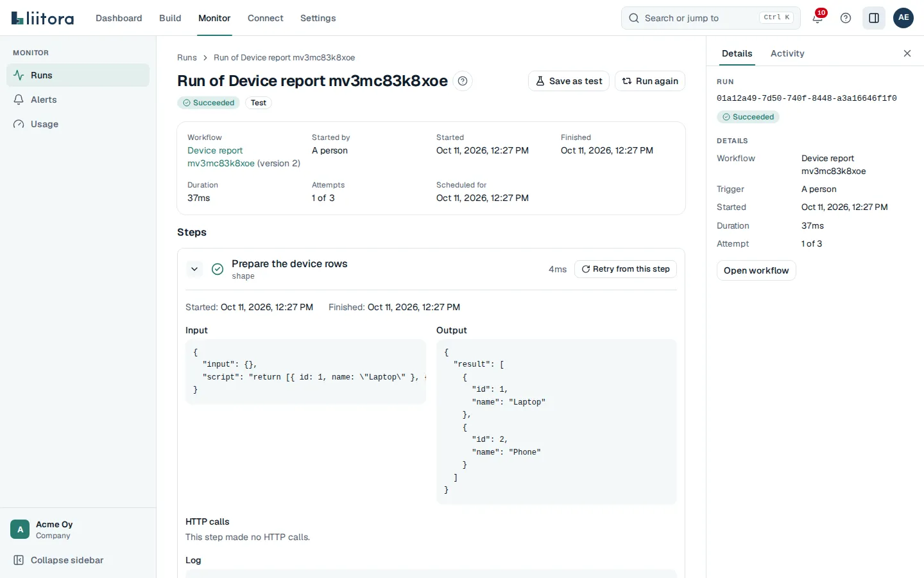This screenshot has height=578, width=924.
Task: Click the Liitora logo
Action: point(42,18)
